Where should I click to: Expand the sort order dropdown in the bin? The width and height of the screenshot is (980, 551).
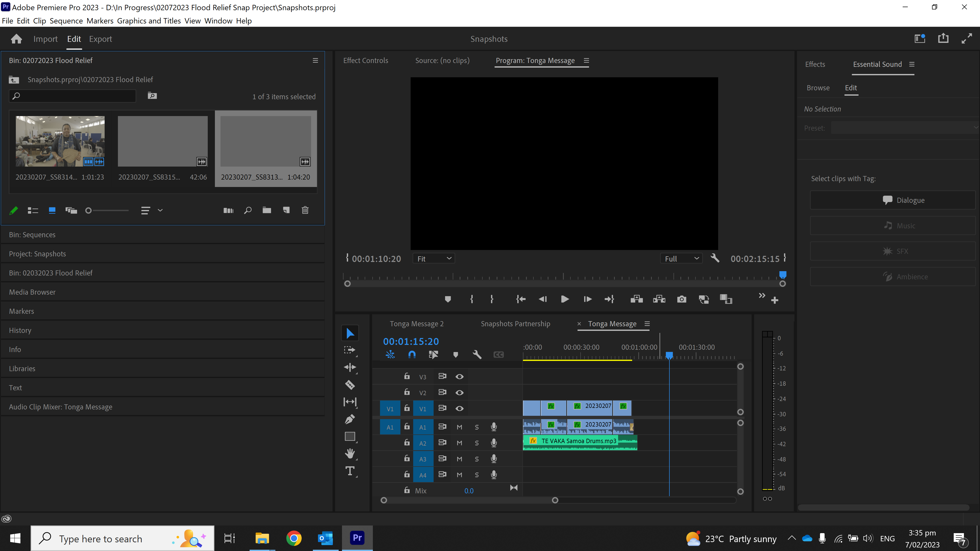pos(160,210)
